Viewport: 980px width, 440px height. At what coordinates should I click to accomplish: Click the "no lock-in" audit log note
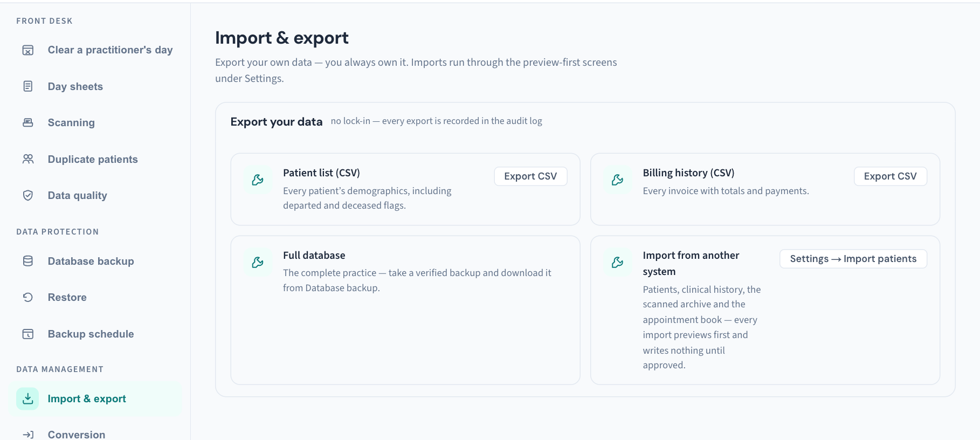point(437,121)
